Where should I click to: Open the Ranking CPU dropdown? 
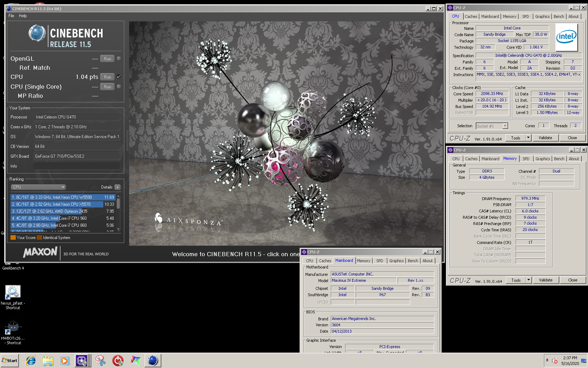click(38, 187)
